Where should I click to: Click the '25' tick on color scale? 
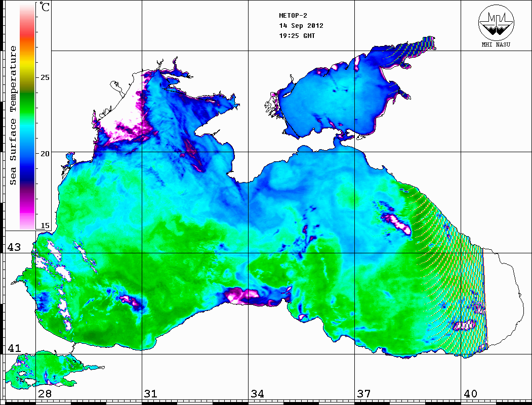45,77
